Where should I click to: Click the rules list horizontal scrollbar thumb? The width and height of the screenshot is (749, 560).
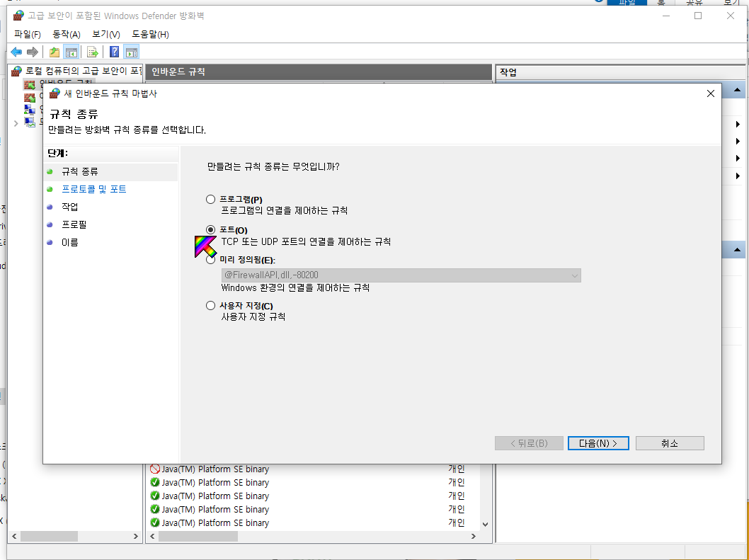198,537
